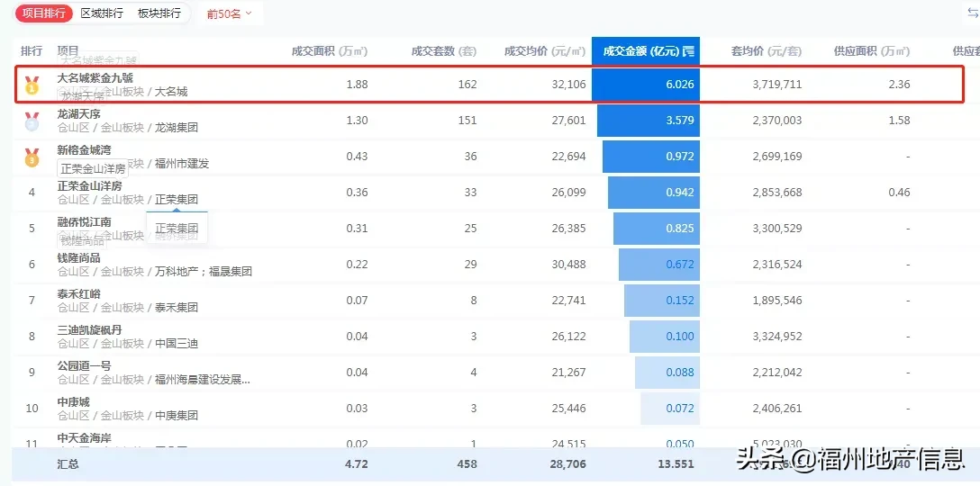Open the 前50名 dropdown

coord(230,13)
